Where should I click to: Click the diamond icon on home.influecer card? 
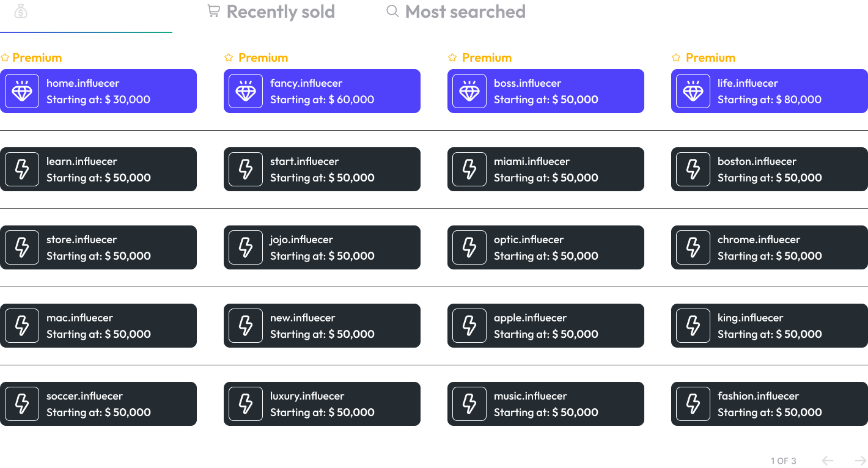21,91
